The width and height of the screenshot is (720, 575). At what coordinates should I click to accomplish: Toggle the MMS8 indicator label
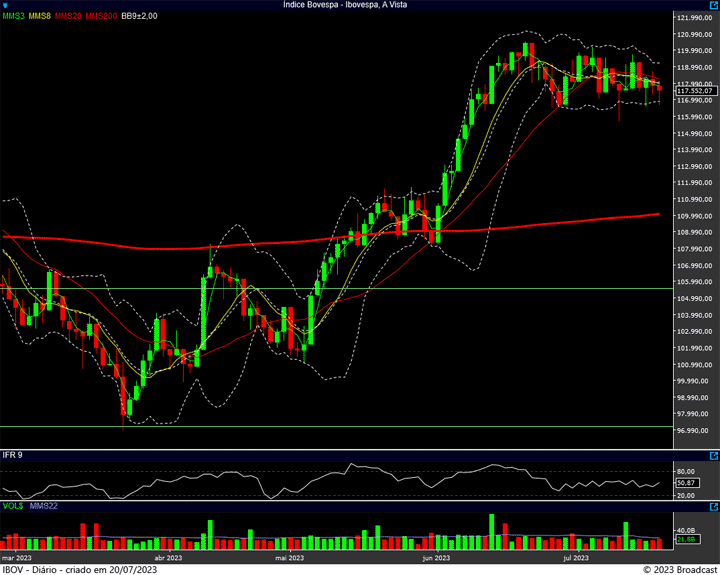click(x=40, y=17)
